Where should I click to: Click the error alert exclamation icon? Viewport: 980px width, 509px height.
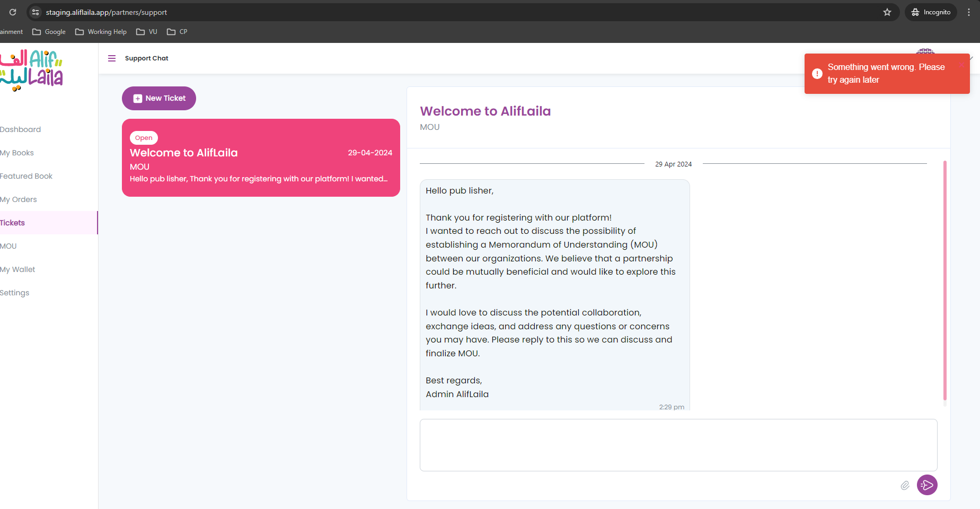click(817, 74)
